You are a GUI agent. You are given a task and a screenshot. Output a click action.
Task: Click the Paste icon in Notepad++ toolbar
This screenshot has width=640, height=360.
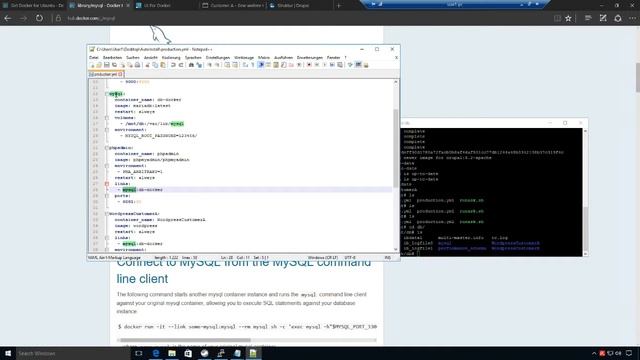pyautogui.click(x=162, y=65)
